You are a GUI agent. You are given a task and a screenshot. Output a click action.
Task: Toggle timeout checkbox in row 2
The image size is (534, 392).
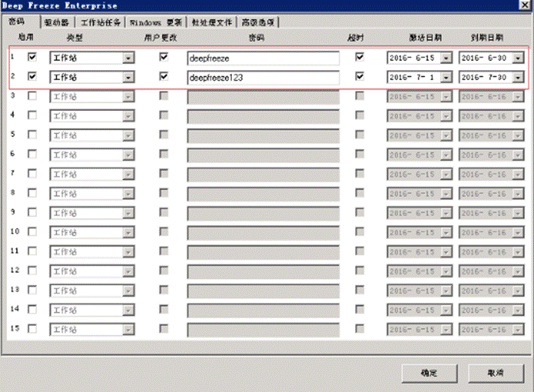(359, 76)
